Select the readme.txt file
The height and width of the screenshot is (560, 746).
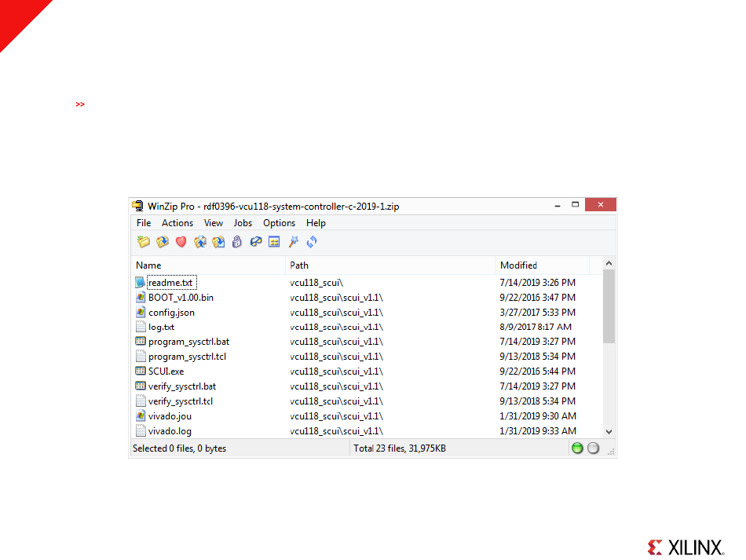[x=170, y=283]
